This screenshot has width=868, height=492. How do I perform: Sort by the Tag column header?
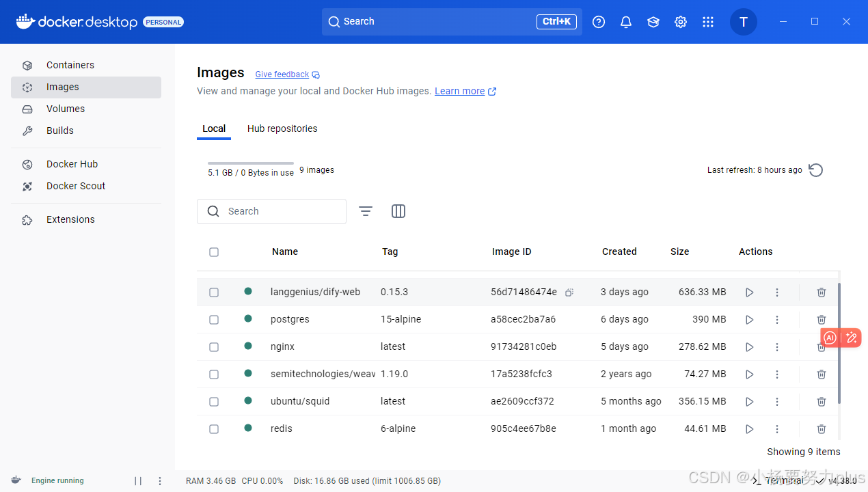(x=390, y=251)
